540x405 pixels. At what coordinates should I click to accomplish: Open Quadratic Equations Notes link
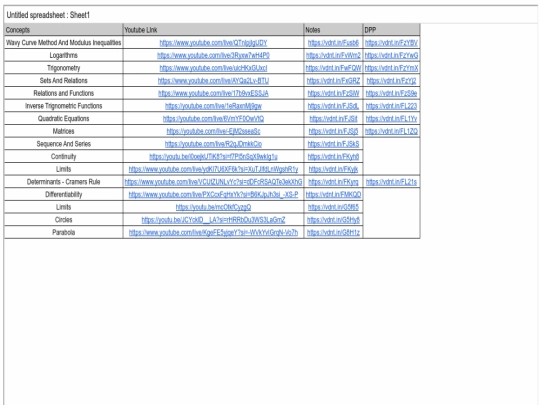(333, 119)
